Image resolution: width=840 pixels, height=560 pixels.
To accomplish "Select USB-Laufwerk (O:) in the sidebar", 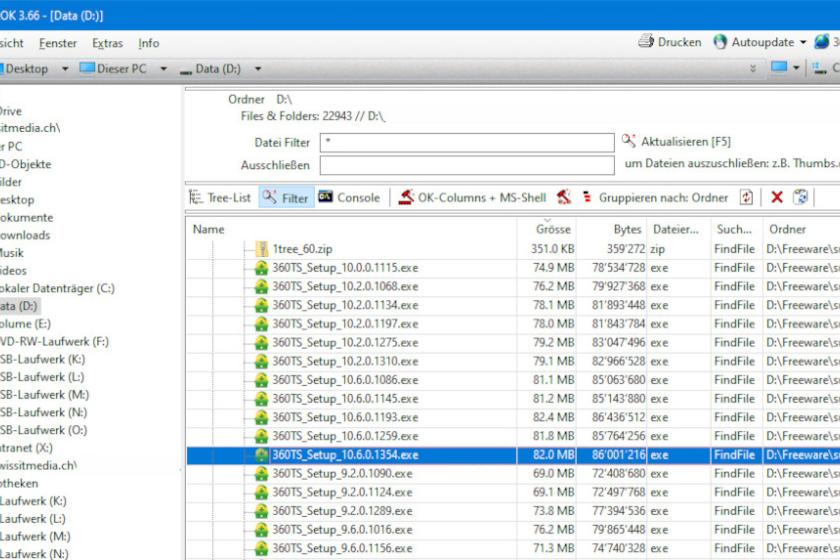I will (43, 430).
